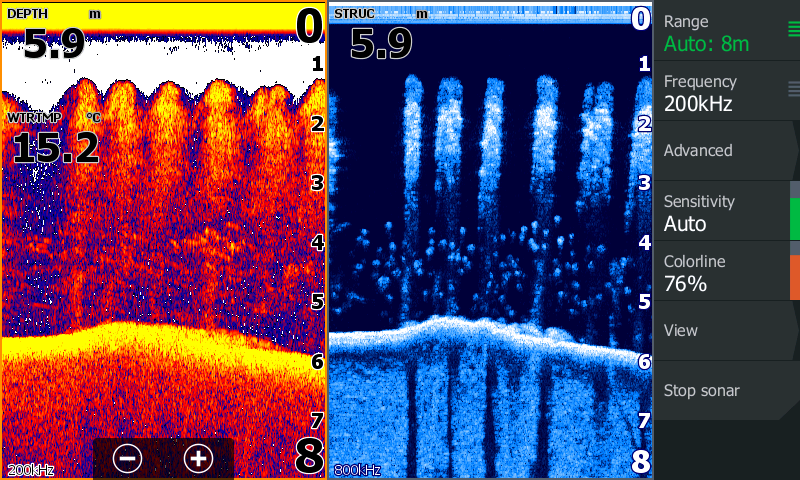Tap the 5.9 depth readout on sonar panel

tap(54, 43)
